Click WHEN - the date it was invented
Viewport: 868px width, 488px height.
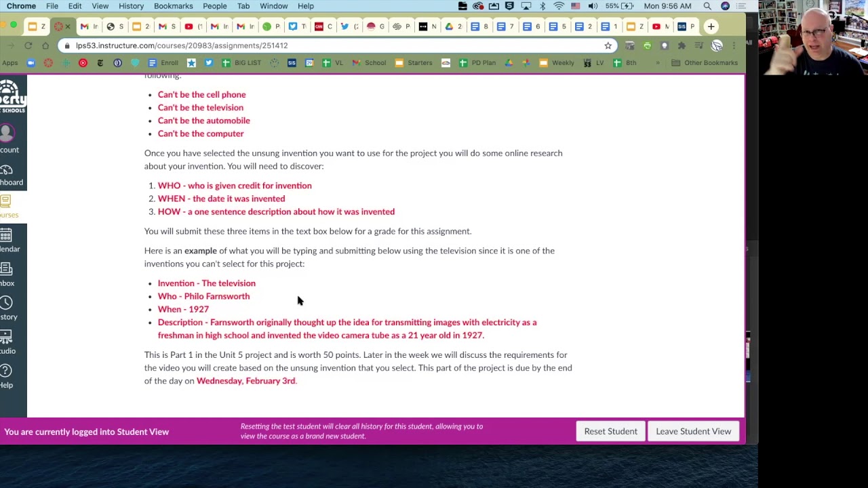coord(222,199)
